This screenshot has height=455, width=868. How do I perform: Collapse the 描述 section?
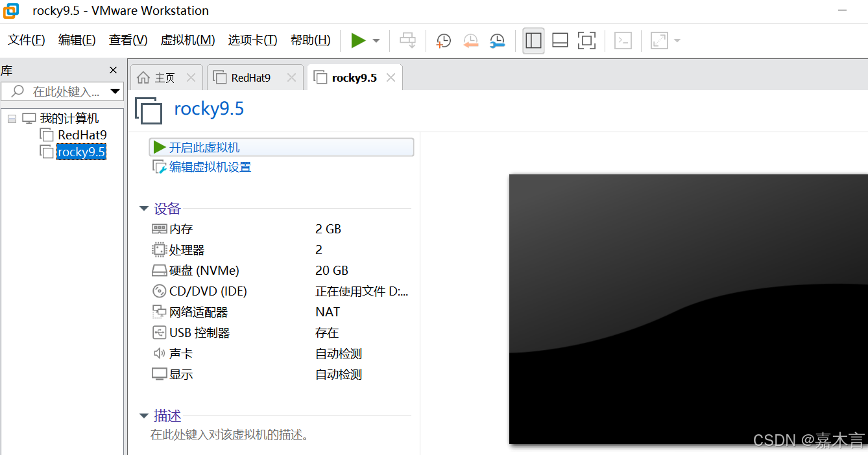[144, 416]
